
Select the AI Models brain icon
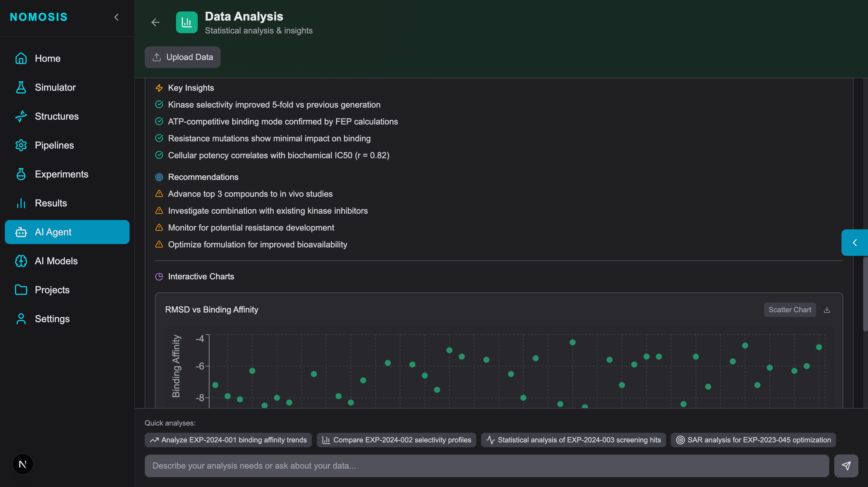coord(21,261)
